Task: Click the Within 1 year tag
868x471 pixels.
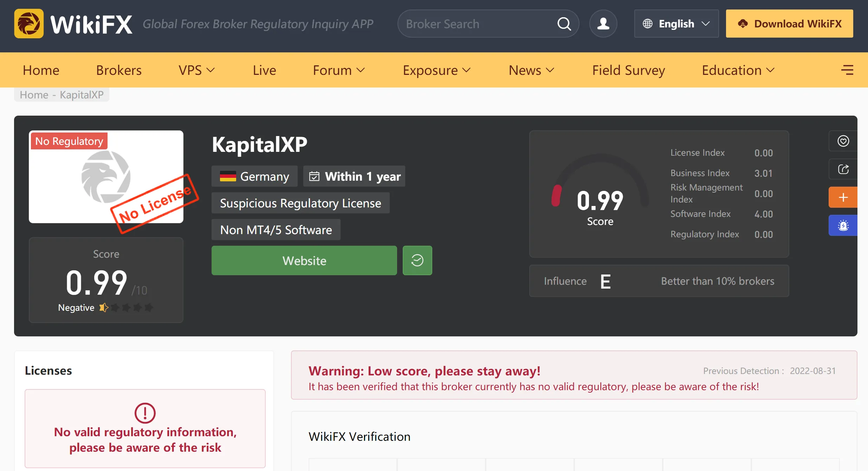Action: coord(354,176)
